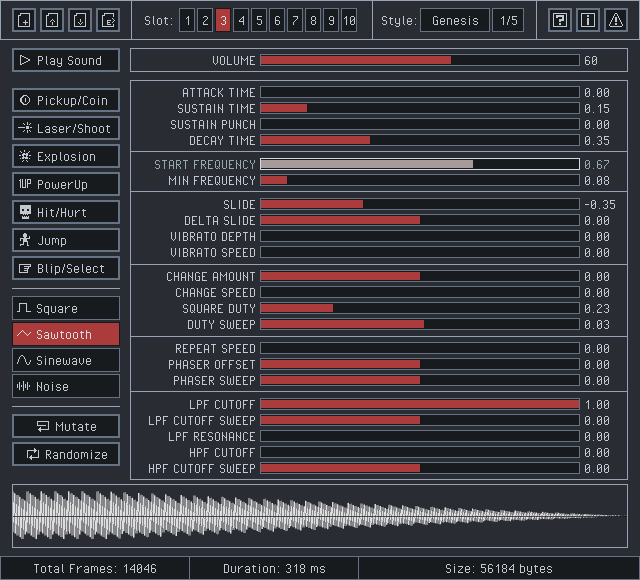
Task: Set the Sustain Punch slider
Action: (420, 124)
